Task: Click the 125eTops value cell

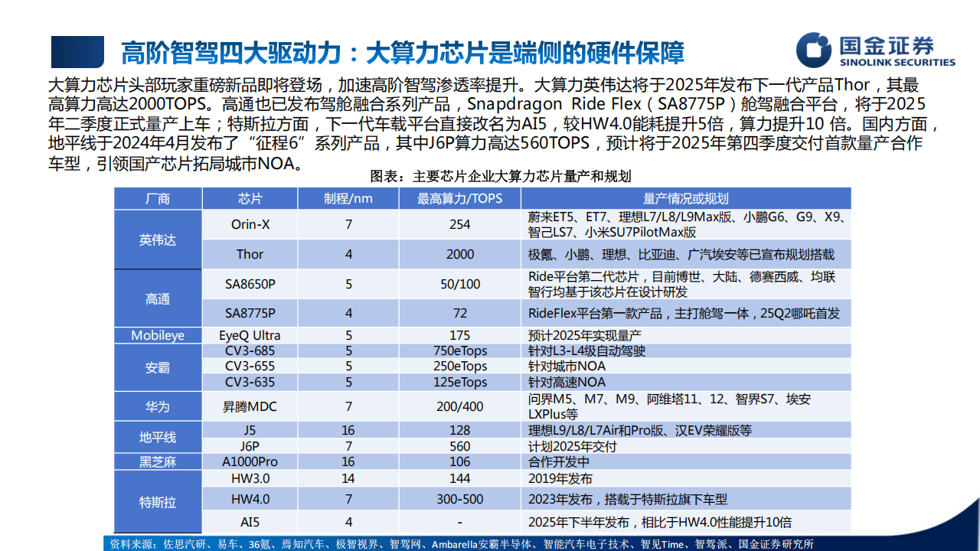Action: (x=460, y=382)
